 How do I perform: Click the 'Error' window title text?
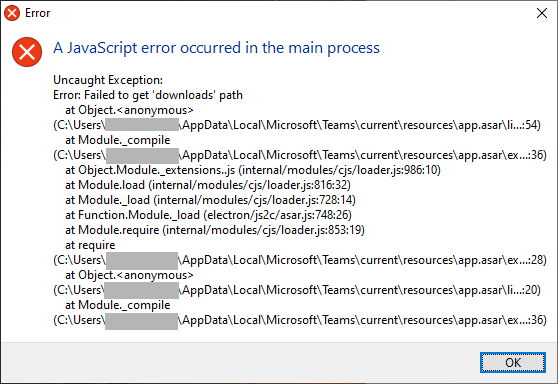[x=37, y=13]
